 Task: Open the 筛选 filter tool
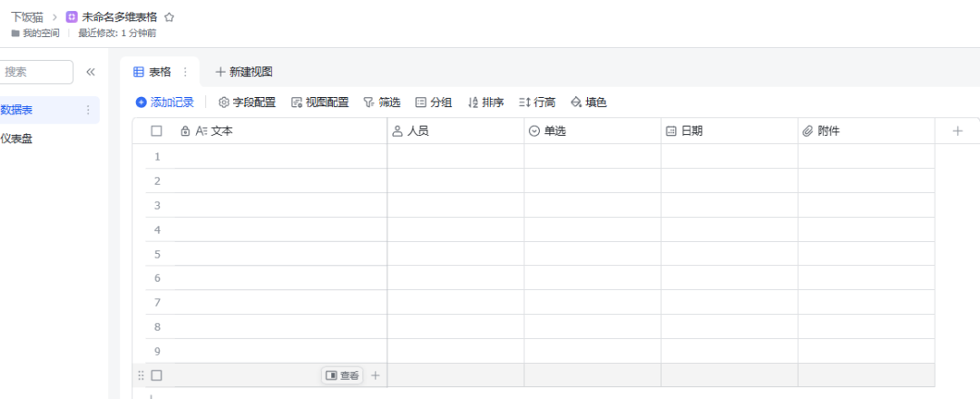point(382,102)
